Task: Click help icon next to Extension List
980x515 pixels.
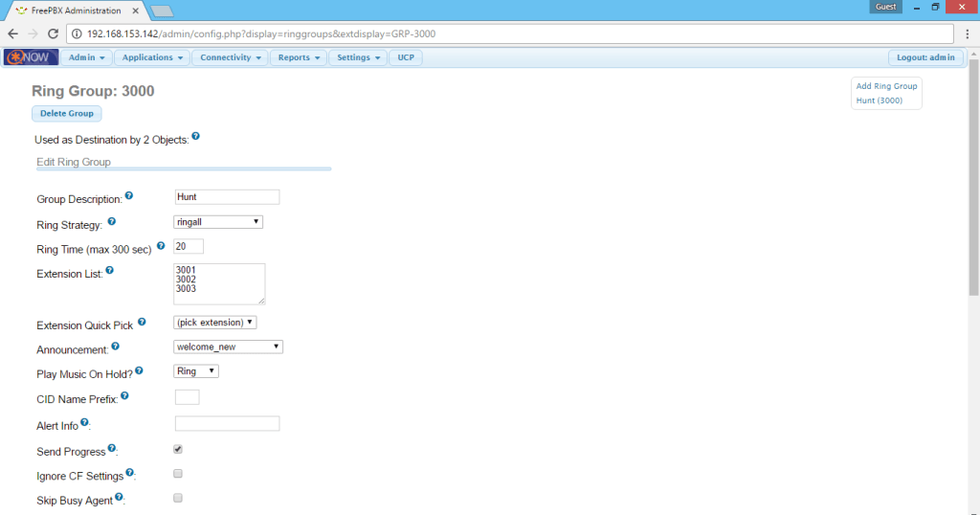Action: coord(109,270)
